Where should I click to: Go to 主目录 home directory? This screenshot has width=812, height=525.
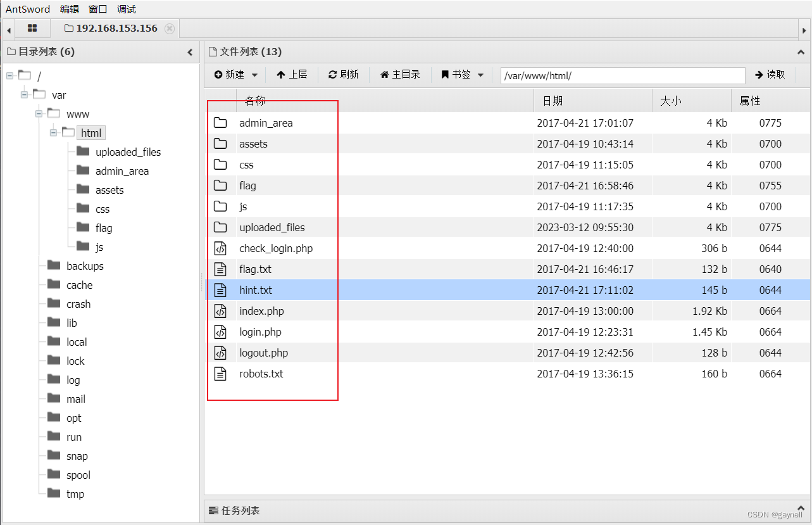pos(400,75)
